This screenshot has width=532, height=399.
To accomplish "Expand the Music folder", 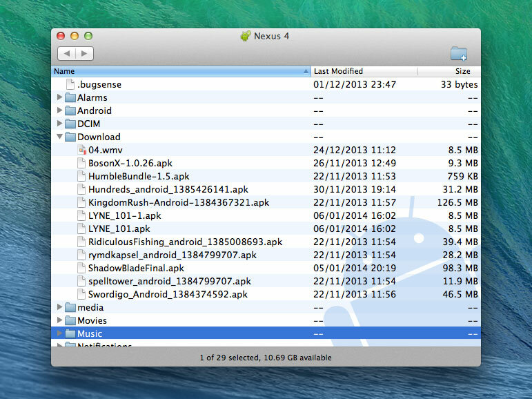I will pyautogui.click(x=59, y=333).
